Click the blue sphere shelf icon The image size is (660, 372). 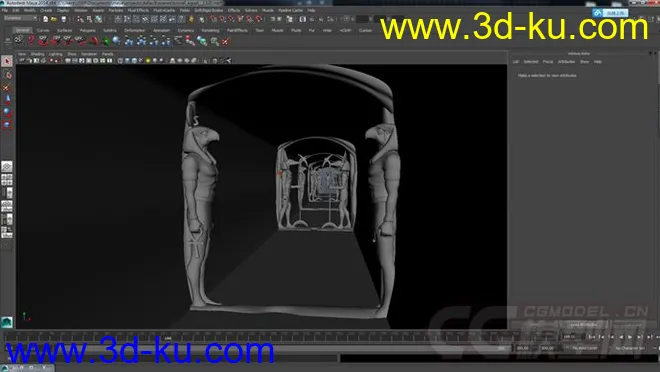tap(117, 40)
